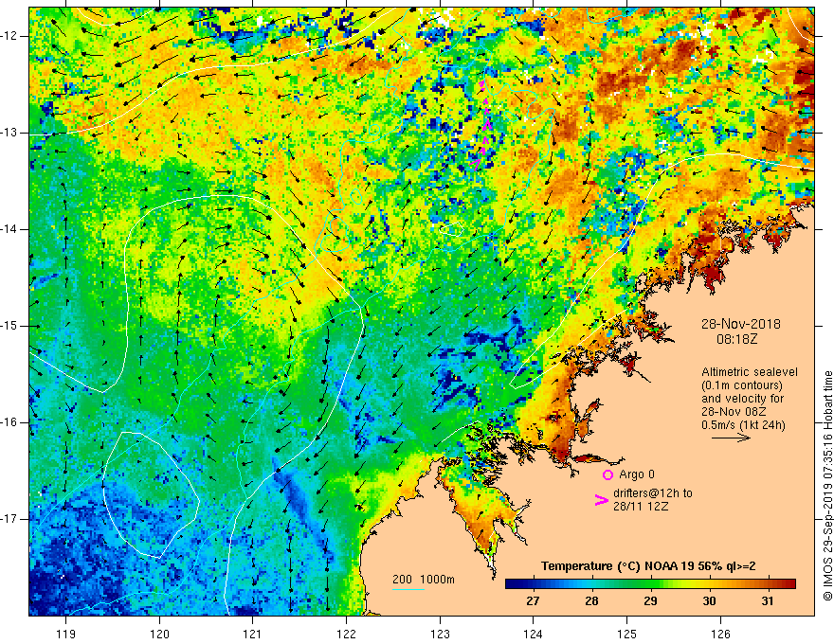Click the '28/11 12Z' legend text
This screenshot has width=834, height=644.
641,507
